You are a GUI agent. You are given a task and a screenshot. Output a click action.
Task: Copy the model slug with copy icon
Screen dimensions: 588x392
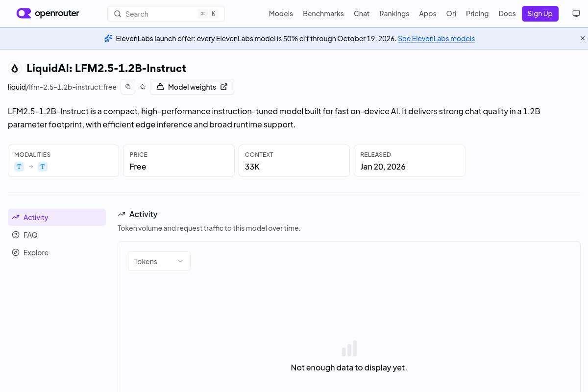128,87
